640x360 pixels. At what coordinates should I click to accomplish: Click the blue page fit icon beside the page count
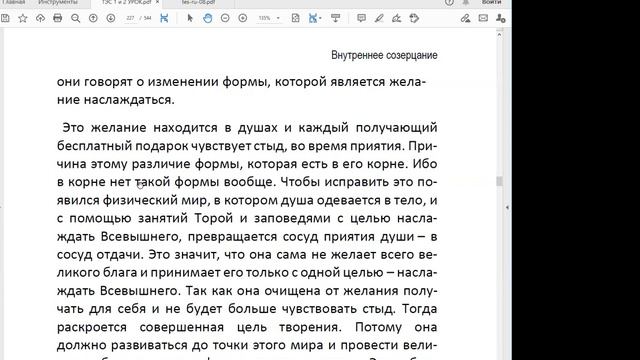pyautogui.click(x=164, y=18)
